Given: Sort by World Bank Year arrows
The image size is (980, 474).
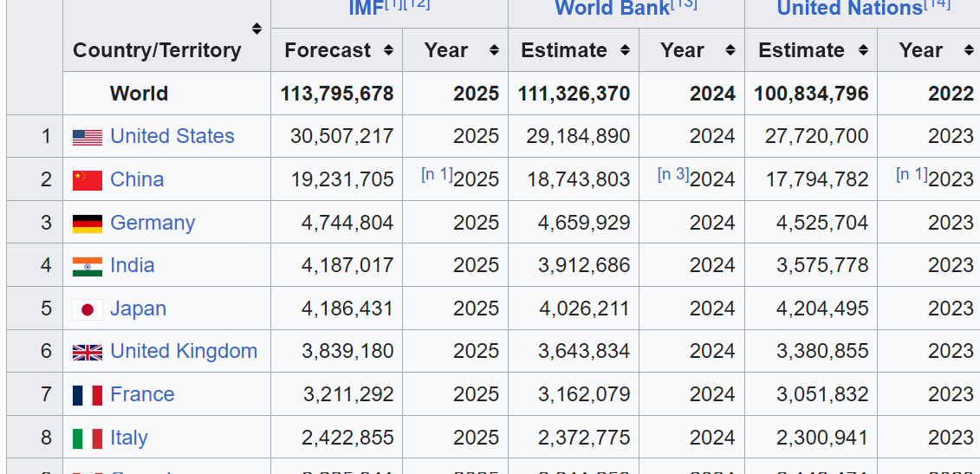Looking at the screenshot, I should [x=730, y=50].
